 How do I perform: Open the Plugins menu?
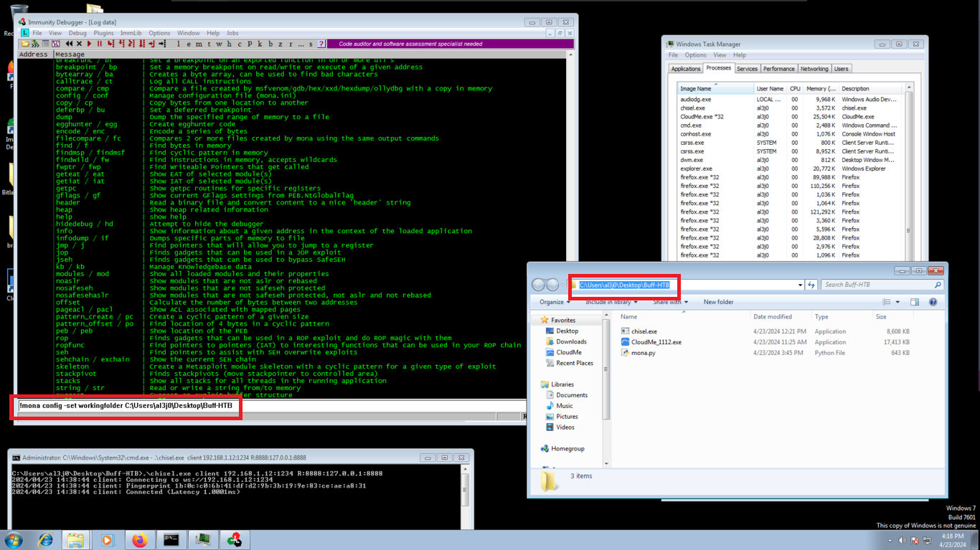click(103, 33)
